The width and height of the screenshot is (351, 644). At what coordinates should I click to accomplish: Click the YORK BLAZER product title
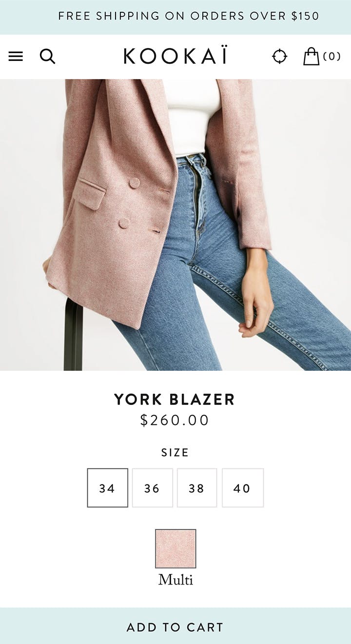click(175, 400)
